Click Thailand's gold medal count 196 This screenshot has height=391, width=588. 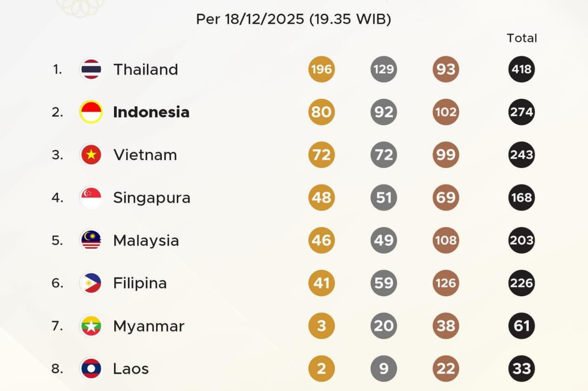click(x=321, y=69)
